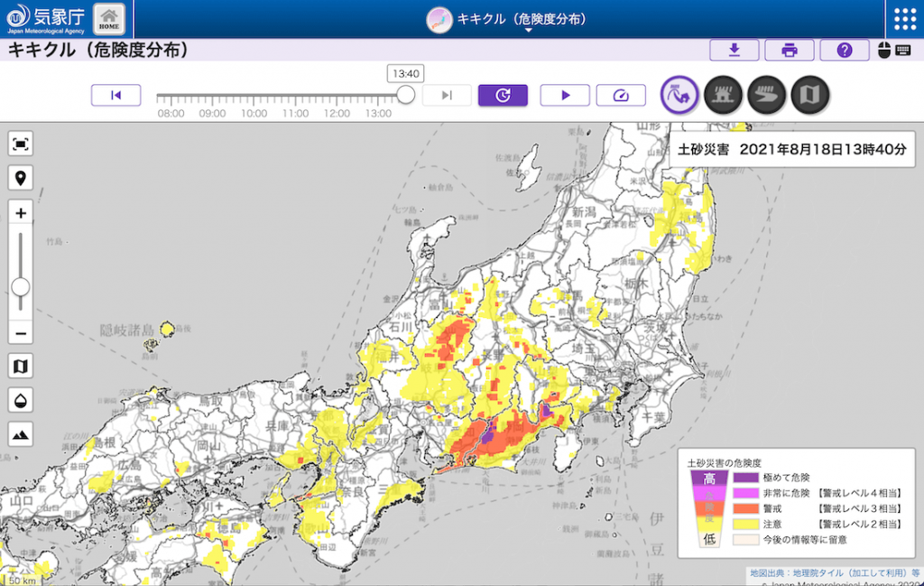Click the fullscreen map icon
Screen dimensions: 924x586
(x=21, y=144)
